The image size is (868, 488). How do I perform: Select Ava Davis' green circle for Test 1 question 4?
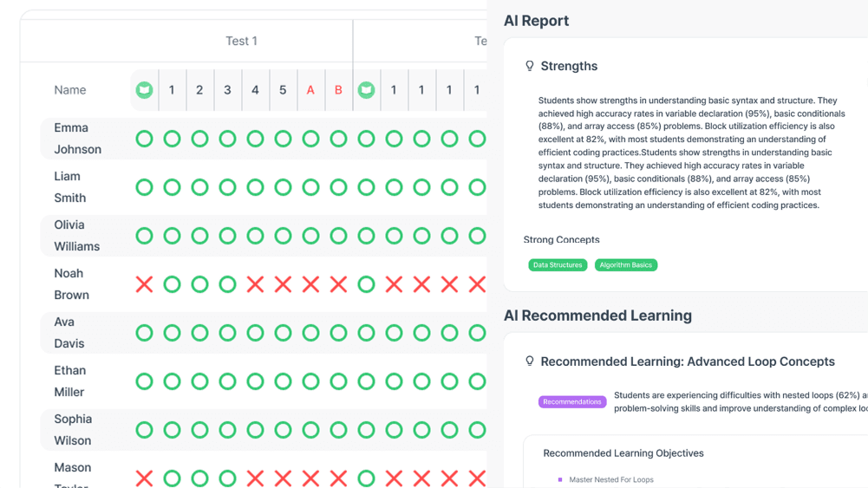[x=255, y=333]
